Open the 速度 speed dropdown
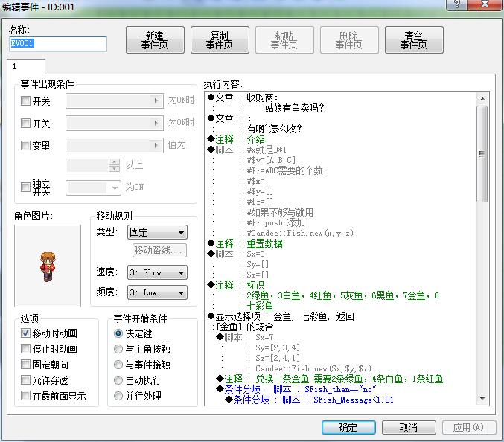Image resolution: width=504 pixels, height=442 pixels. [157, 272]
